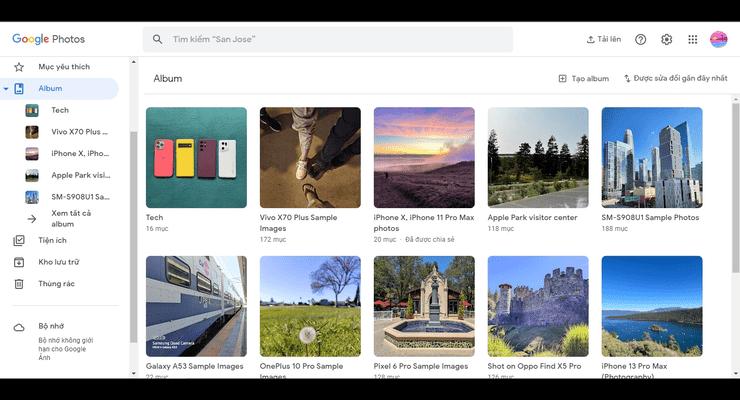Click the Google Photos logo
Screen dimensions: 740x400
coord(49,39)
